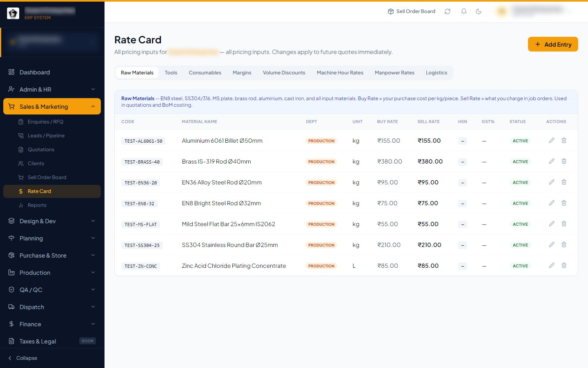This screenshot has width=588, height=368.
Task: Open the Margins tab
Action: click(x=242, y=73)
